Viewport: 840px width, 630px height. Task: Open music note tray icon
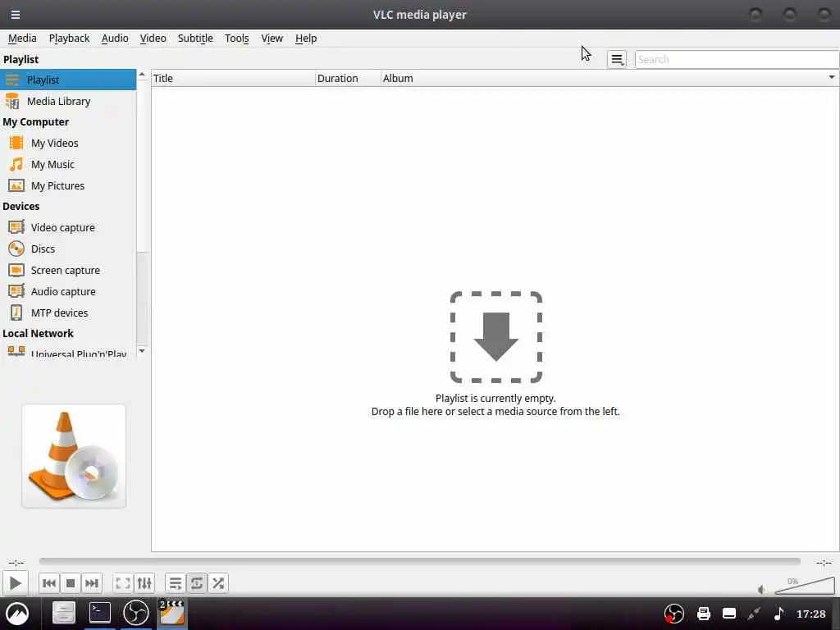[x=779, y=614]
